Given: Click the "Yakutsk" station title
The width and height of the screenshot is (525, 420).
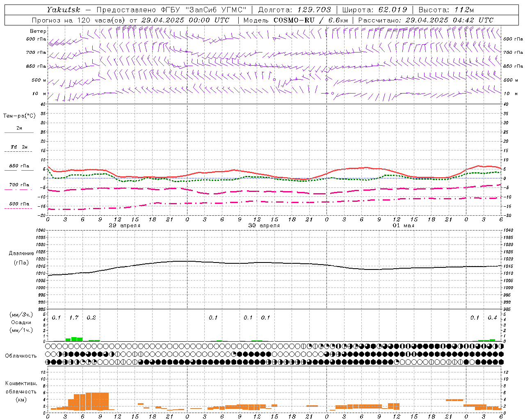Looking at the screenshot, I should tap(63, 10).
